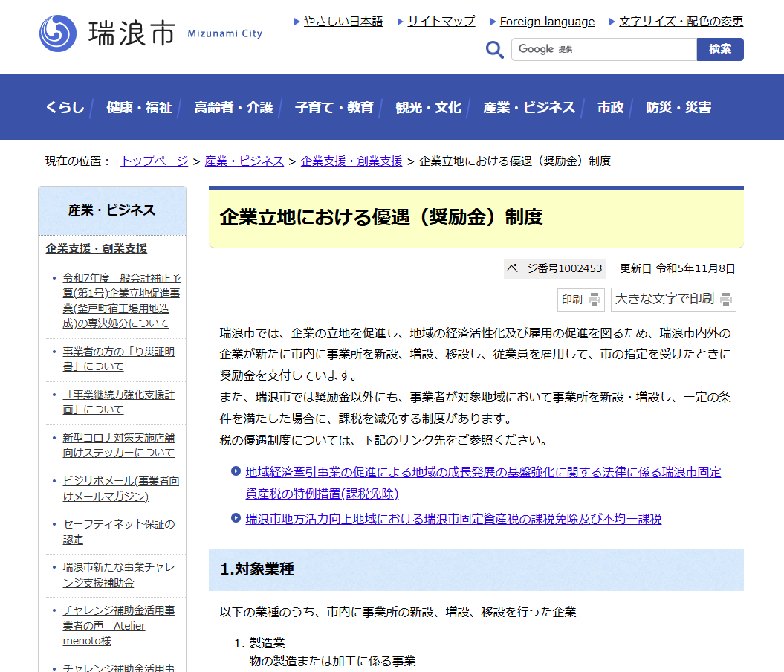This screenshot has width=784, height=672.
Task: Open the 観光・文化 navigation menu
Action: click(x=429, y=108)
